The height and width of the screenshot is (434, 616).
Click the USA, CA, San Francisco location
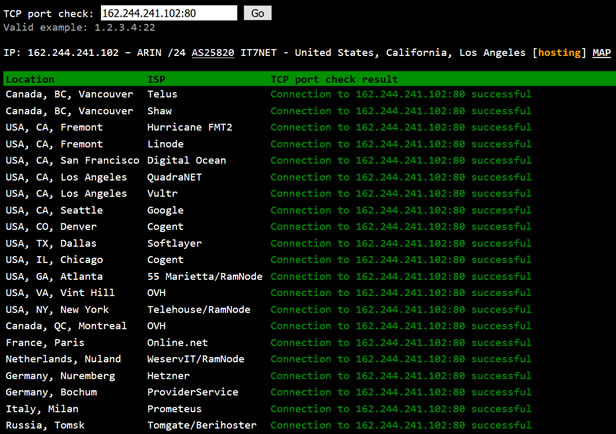point(72,161)
